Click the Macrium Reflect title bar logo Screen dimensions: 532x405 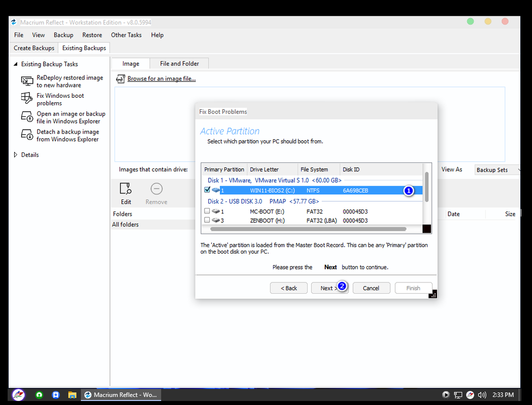tap(14, 22)
